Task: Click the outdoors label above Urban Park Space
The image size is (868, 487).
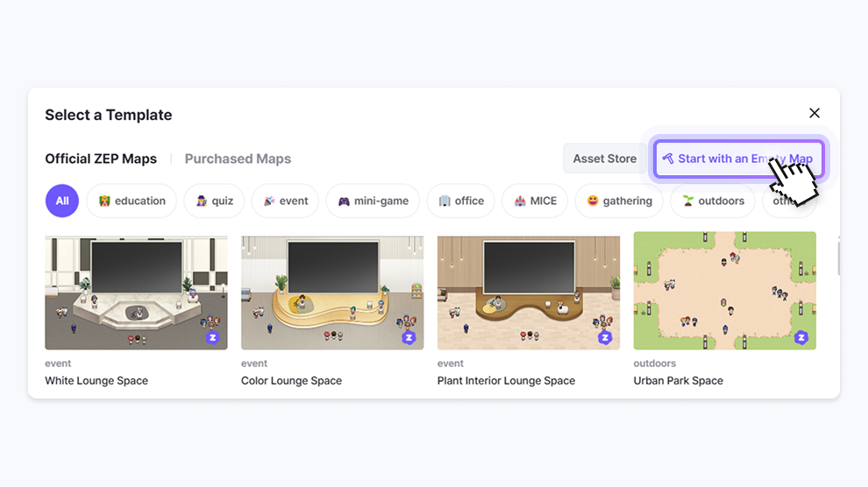Action: [x=654, y=363]
